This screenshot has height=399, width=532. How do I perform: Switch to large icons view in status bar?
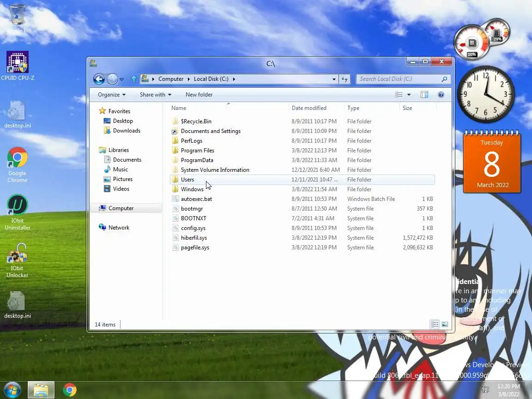tap(445, 325)
